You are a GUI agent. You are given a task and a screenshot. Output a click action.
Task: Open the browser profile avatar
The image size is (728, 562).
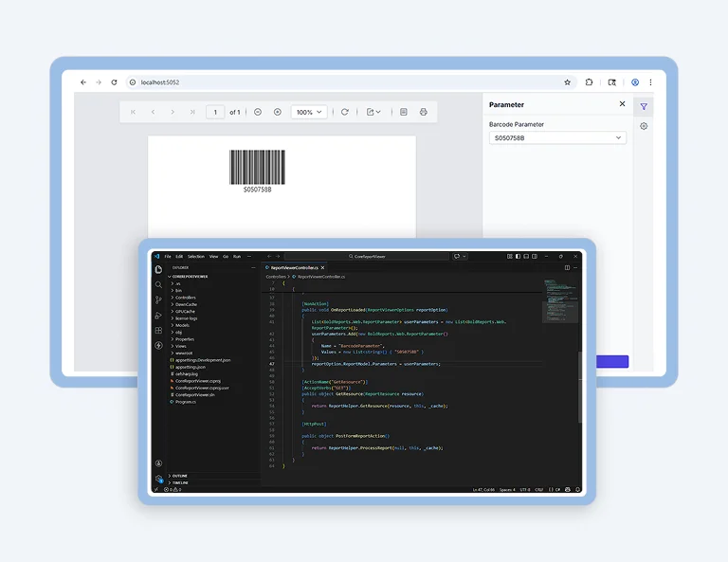(635, 82)
